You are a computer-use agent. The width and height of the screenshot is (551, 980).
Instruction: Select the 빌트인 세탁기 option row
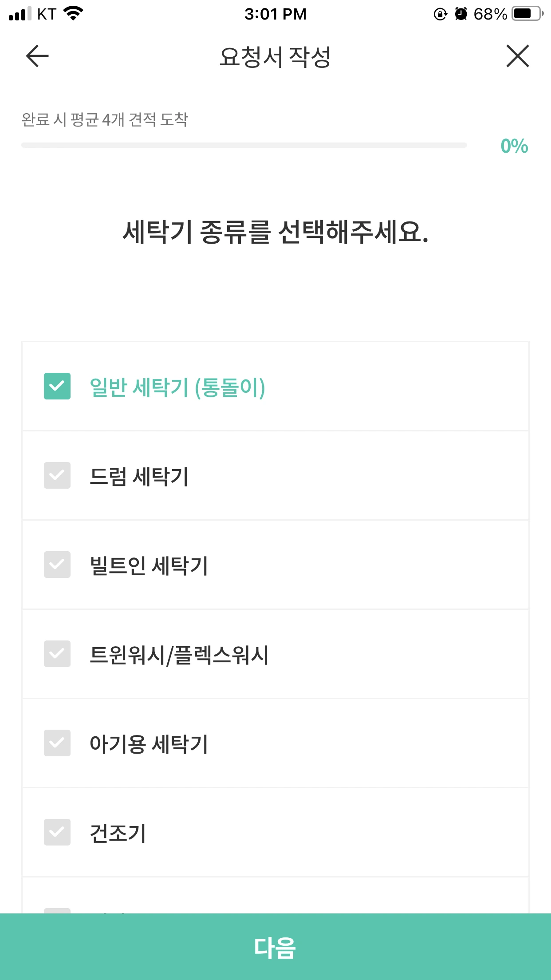coord(275,565)
